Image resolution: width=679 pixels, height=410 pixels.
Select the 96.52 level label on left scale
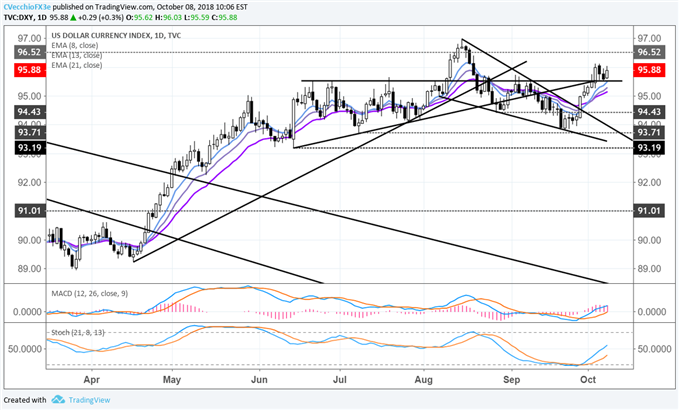[29, 52]
